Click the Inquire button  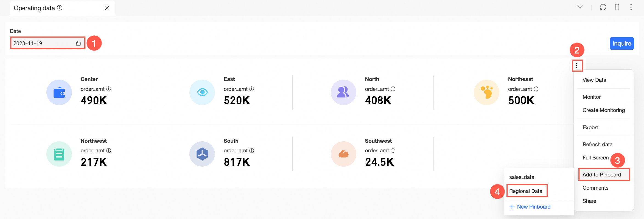(621, 43)
